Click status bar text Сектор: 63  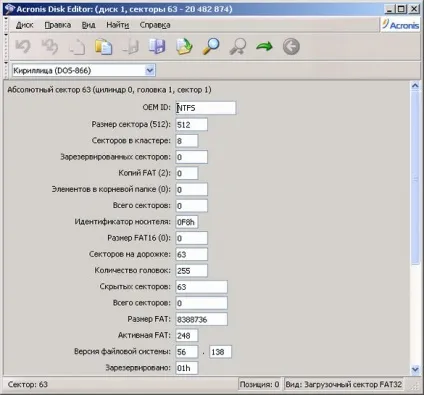click(28, 385)
